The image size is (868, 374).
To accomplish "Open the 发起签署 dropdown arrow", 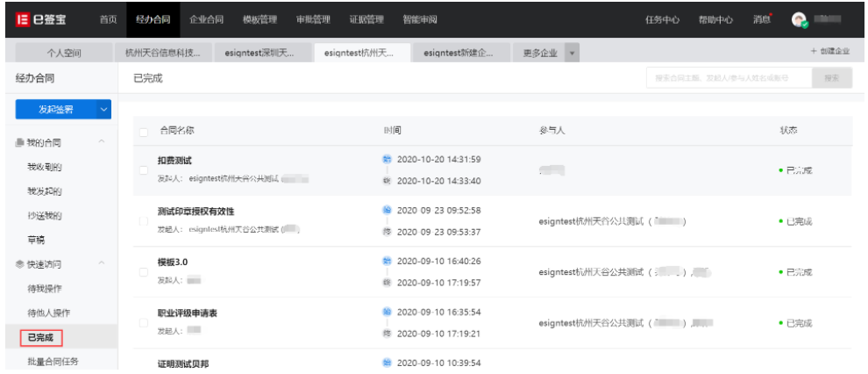I will [x=104, y=109].
